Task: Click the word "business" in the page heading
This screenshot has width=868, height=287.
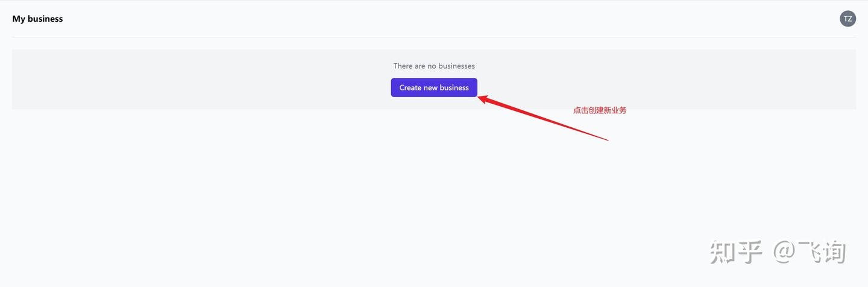Action: tap(45, 19)
